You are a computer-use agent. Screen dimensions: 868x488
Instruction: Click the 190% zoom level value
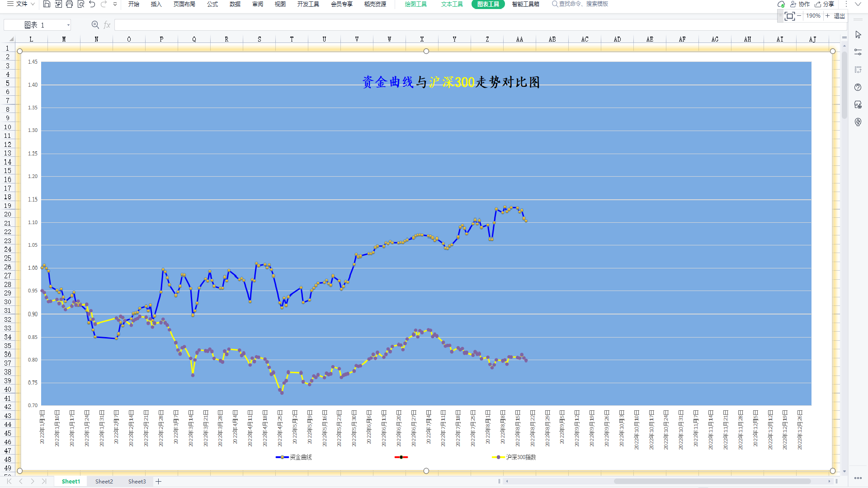[813, 16]
